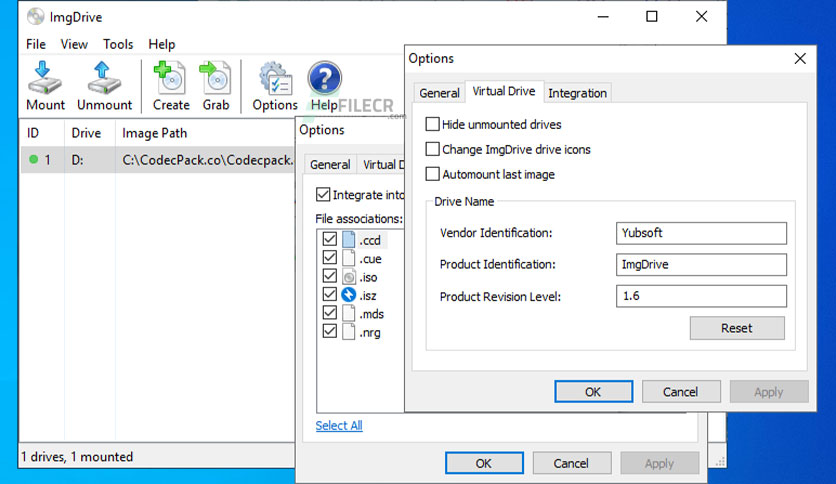This screenshot has height=484, width=836.
Task: Click the Image Path column header
Action: point(205,133)
